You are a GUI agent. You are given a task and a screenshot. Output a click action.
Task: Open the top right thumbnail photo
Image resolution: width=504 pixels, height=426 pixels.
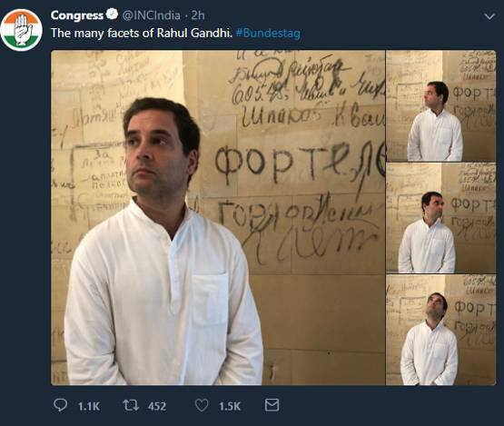[441, 105]
